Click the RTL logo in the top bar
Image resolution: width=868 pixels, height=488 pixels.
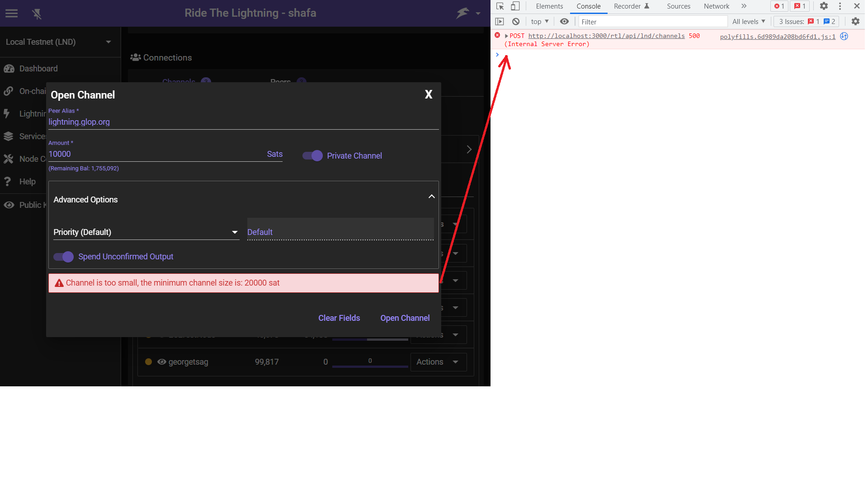coord(463,13)
